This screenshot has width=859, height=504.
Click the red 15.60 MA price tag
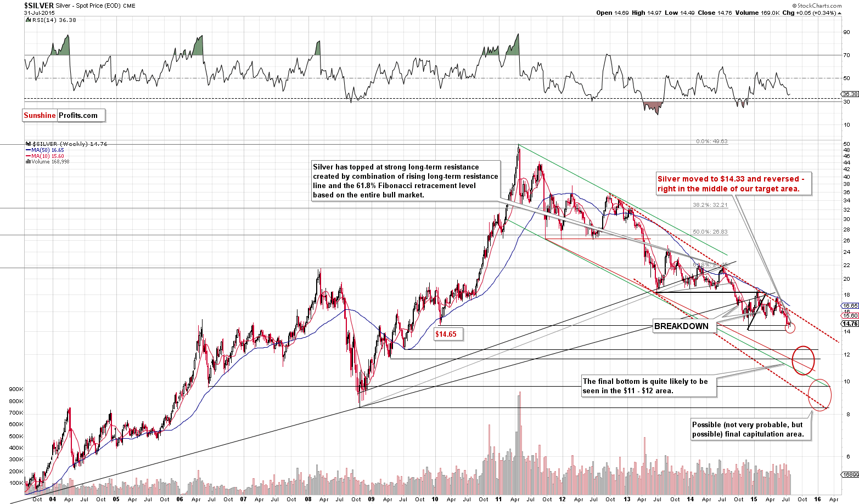coord(850,315)
